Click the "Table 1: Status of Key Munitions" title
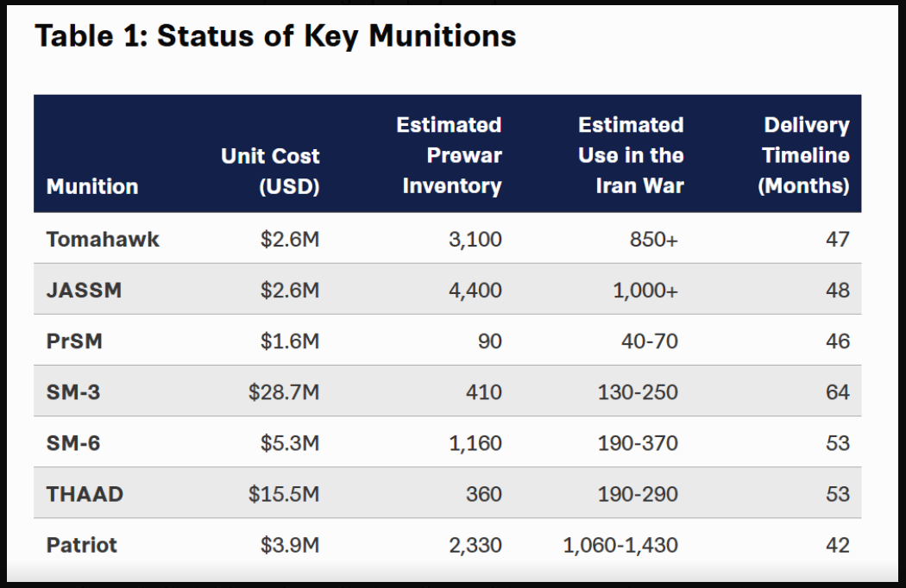906x588 pixels. point(275,36)
